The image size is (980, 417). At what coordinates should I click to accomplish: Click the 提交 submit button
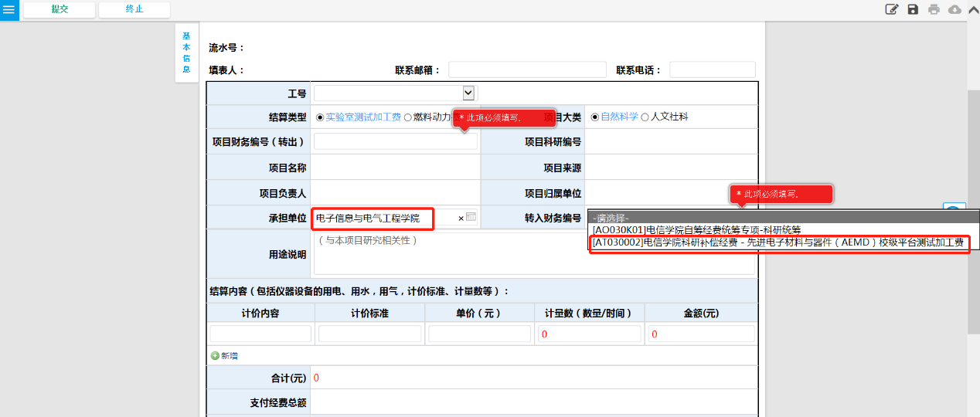[x=60, y=10]
